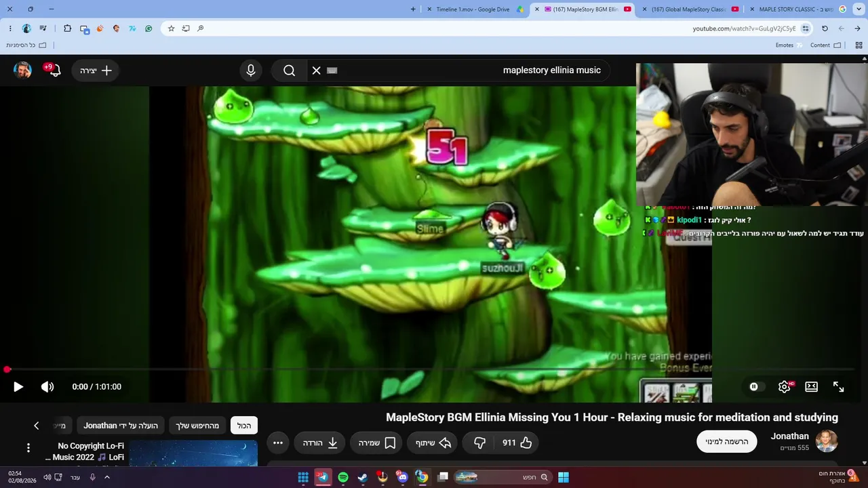Show hidden system tray icons
868x488 pixels.
click(x=106, y=477)
